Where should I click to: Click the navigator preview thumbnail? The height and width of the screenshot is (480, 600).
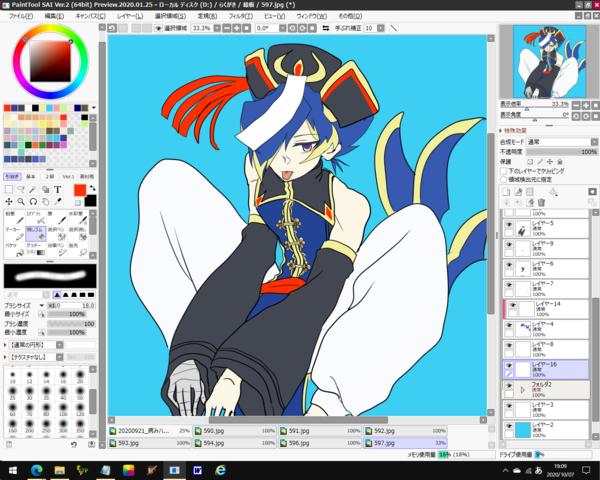pos(549,61)
